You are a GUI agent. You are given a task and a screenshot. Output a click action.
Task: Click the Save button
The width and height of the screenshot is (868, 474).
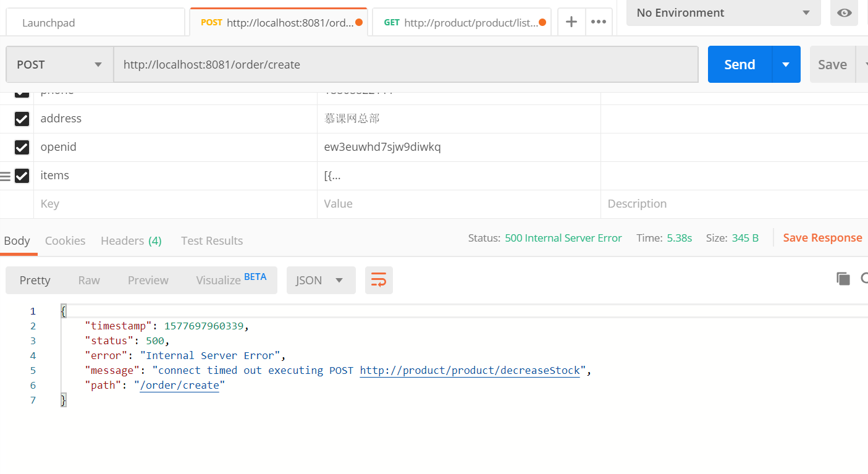(x=832, y=64)
